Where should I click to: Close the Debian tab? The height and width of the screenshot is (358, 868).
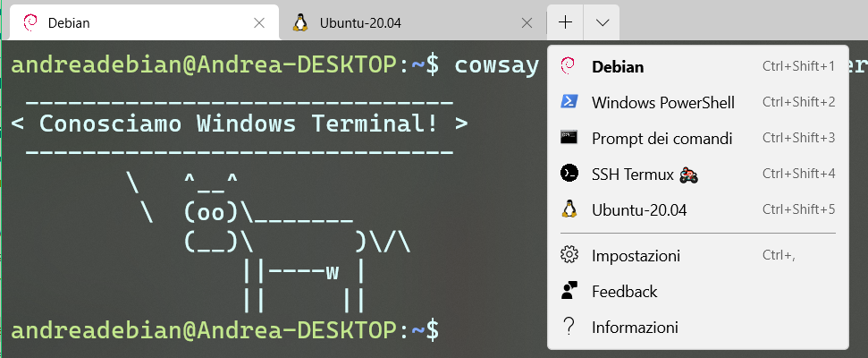click(x=258, y=22)
